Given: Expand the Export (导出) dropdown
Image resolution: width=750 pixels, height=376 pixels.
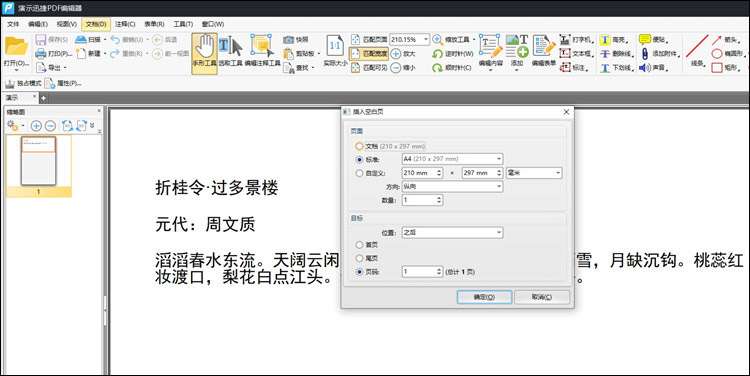Looking at the screenshot, I should [65, 68].
